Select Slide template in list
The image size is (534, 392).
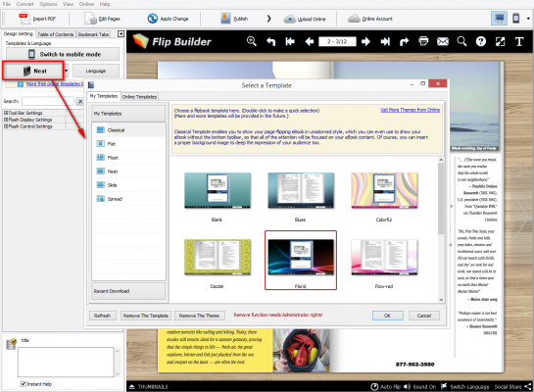128,185
